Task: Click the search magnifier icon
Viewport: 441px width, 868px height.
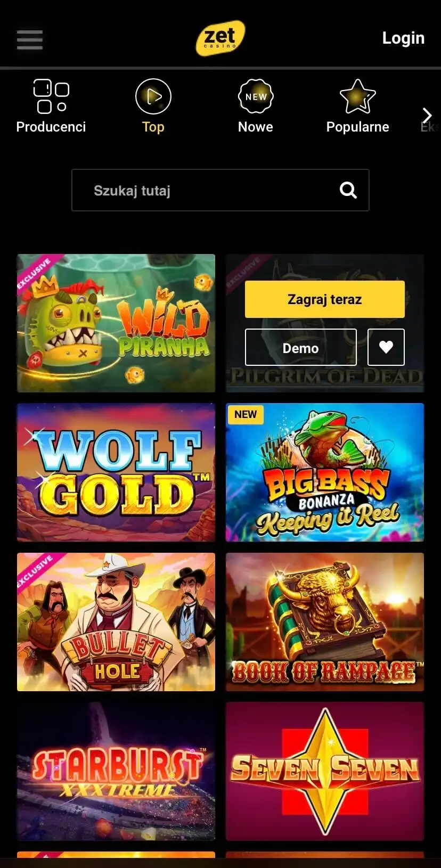Action: click(348, 190)
